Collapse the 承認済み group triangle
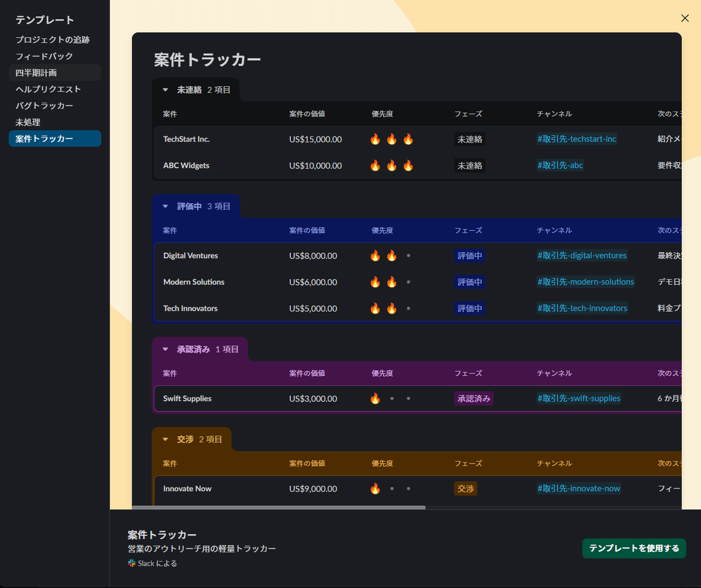Screen dimensions: 701x588 [x=165, y=349]
